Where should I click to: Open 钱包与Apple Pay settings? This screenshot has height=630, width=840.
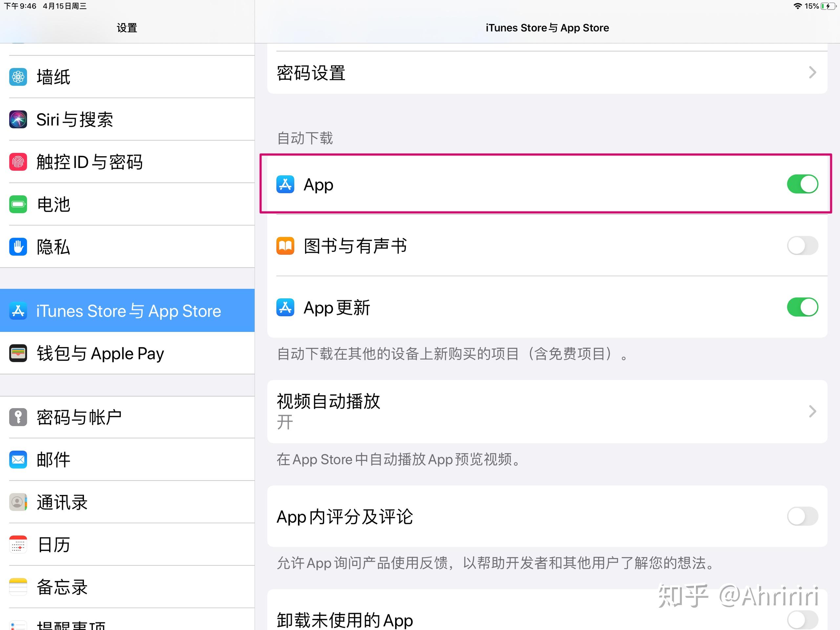coord(127,353)
